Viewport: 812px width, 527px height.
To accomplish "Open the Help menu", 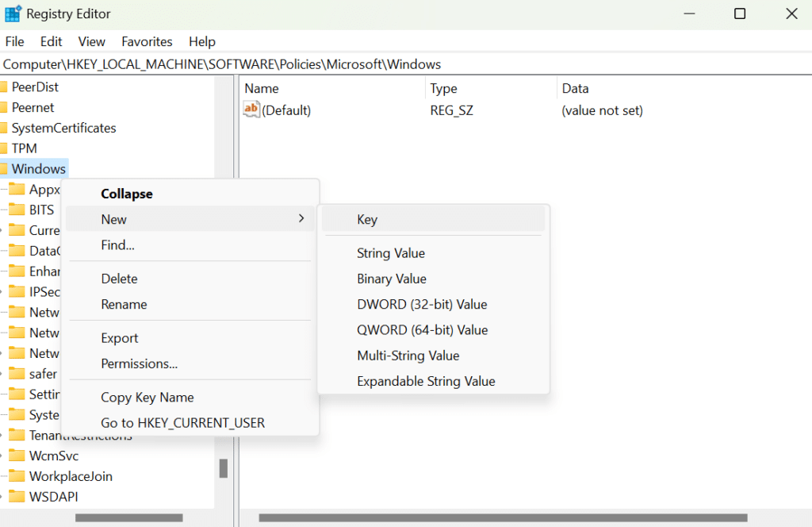I will (x=202, y=41).
